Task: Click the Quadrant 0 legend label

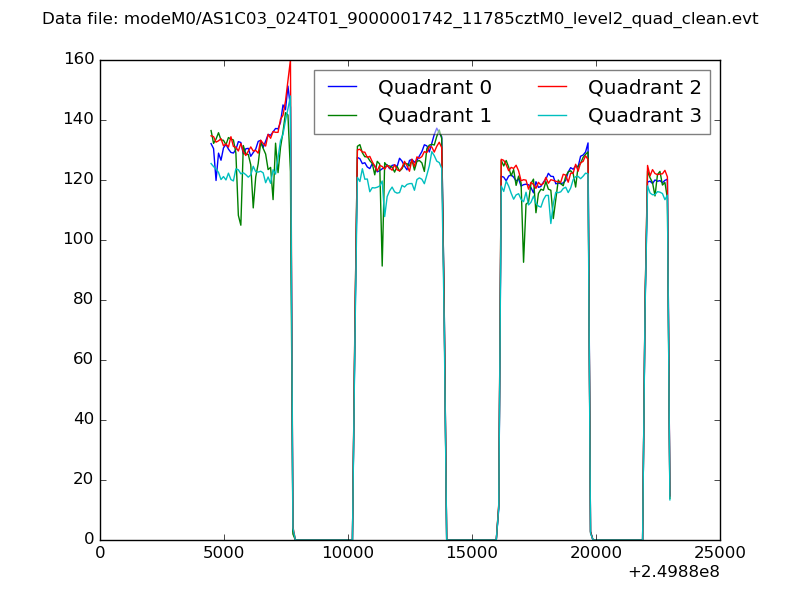Action: click(x=434, y=87)
